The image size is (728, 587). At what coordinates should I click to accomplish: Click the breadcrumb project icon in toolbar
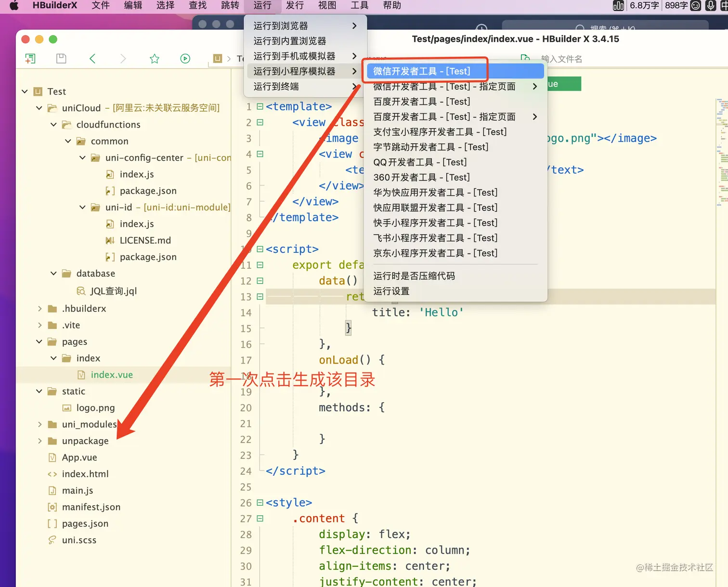218,59
